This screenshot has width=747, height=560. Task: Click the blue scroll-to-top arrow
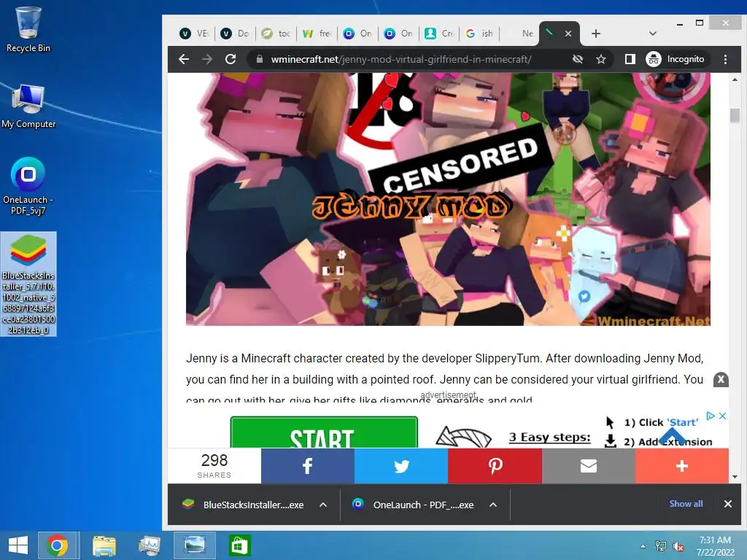[672, 436]
